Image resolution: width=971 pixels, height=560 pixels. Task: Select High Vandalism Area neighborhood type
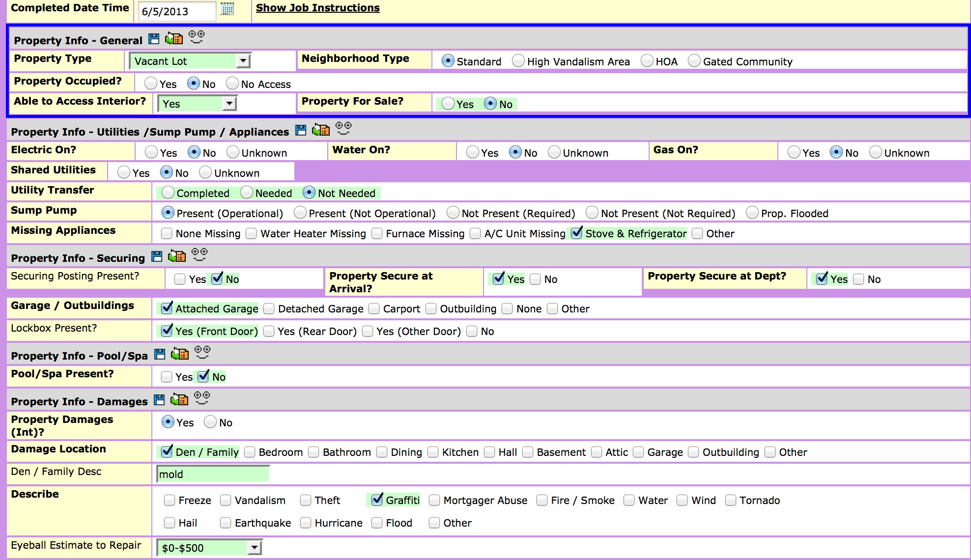point(518,61)
